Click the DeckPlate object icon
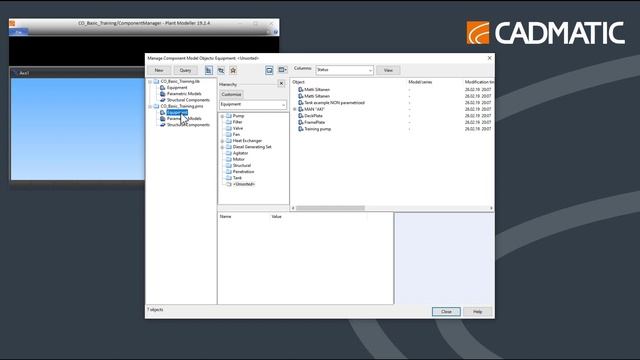Screen dimensions: 640x360 point(301,116)
